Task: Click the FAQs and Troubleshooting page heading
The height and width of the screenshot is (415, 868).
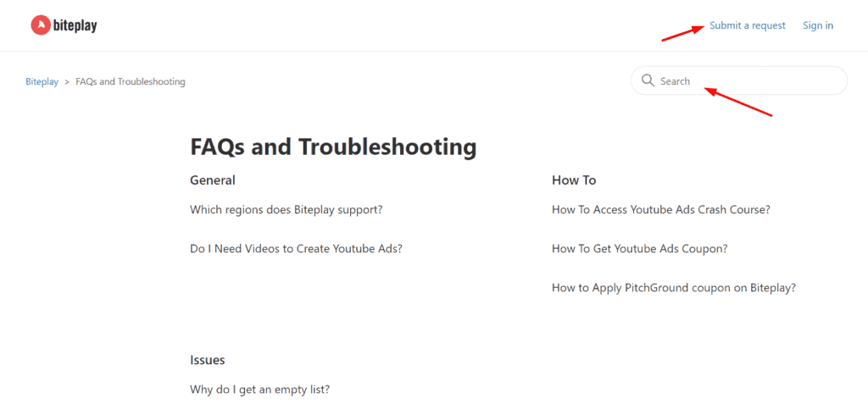Action: pos(333,147)
